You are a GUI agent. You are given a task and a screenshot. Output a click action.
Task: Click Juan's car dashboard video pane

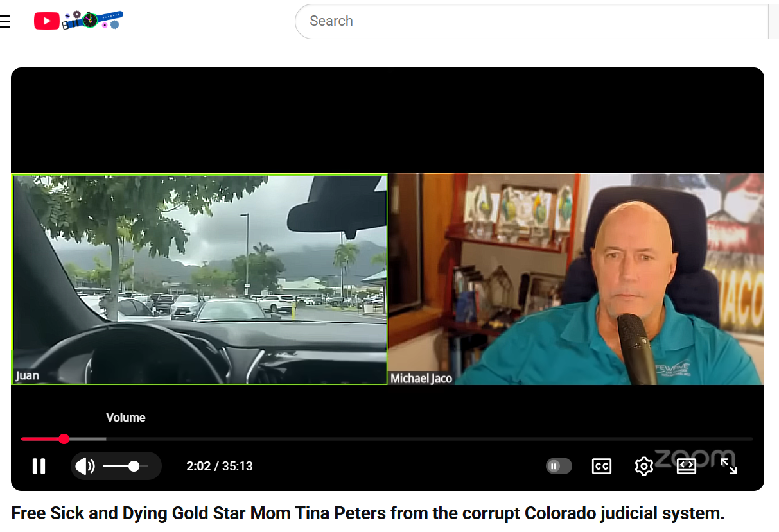tap(200, 279)
